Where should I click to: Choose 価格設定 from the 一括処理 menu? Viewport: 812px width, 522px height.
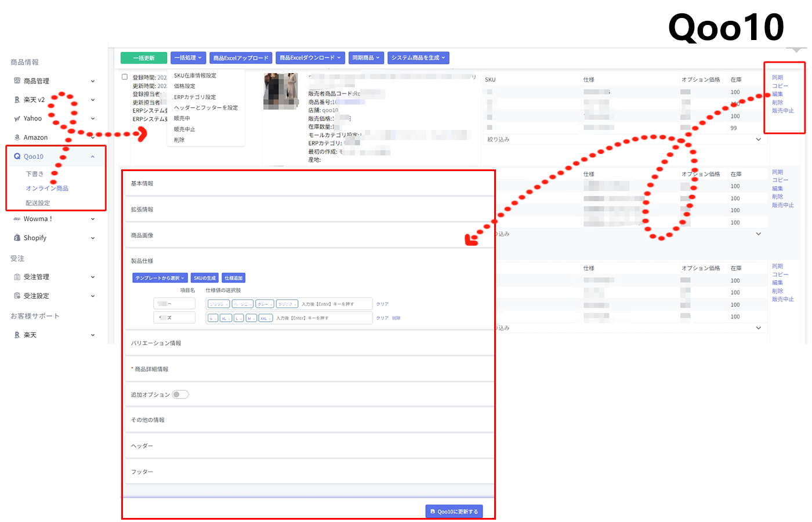184,86
